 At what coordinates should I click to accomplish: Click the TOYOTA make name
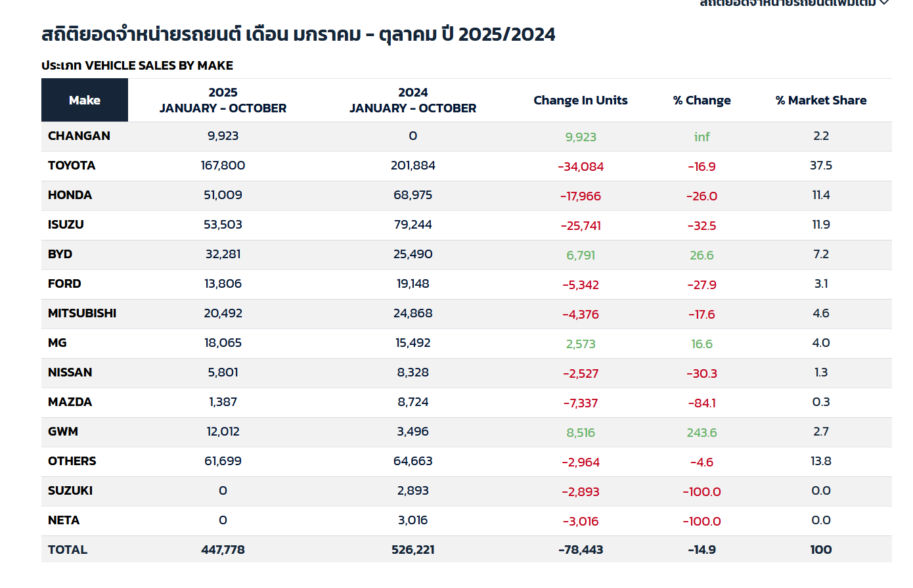(x=72, y=166)
